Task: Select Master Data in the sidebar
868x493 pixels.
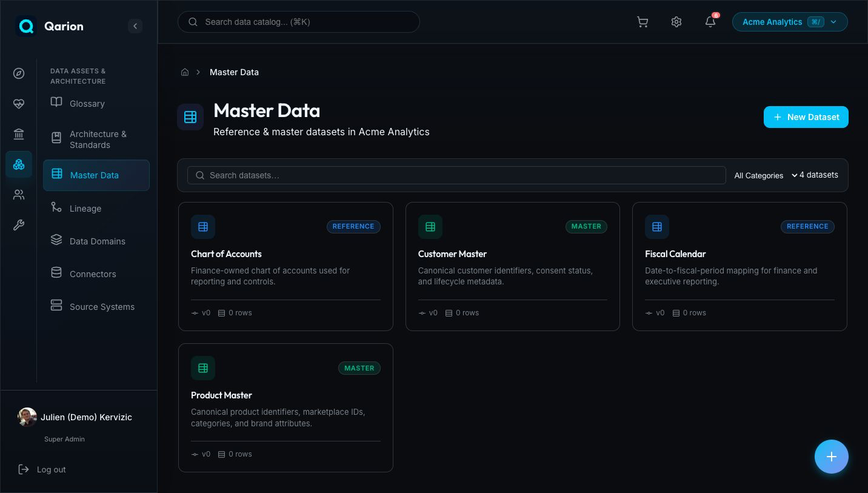Action: point(96,175)
